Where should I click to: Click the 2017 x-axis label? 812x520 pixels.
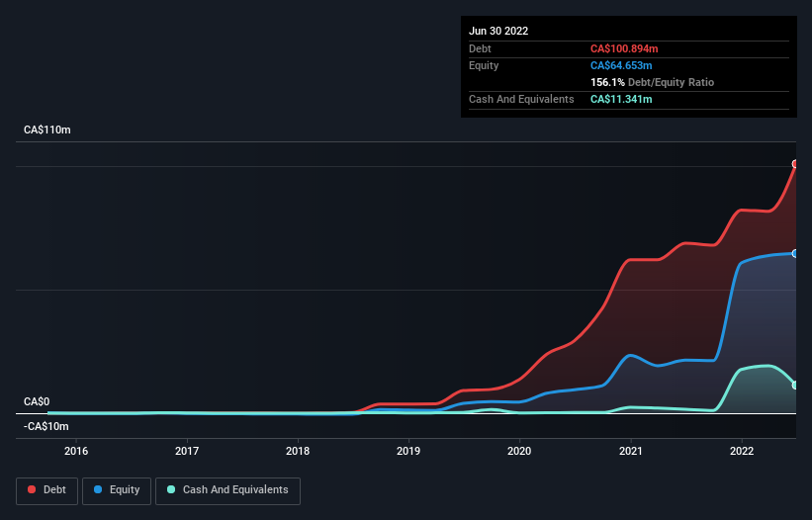click(187, 451)
